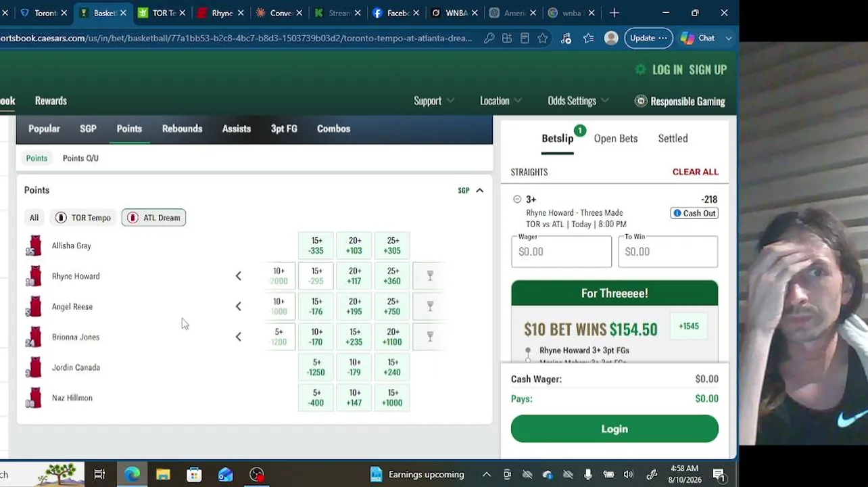Click the Copilot Chat icon
This screenshot has height=487, width=868.
(x=688, y=39)
